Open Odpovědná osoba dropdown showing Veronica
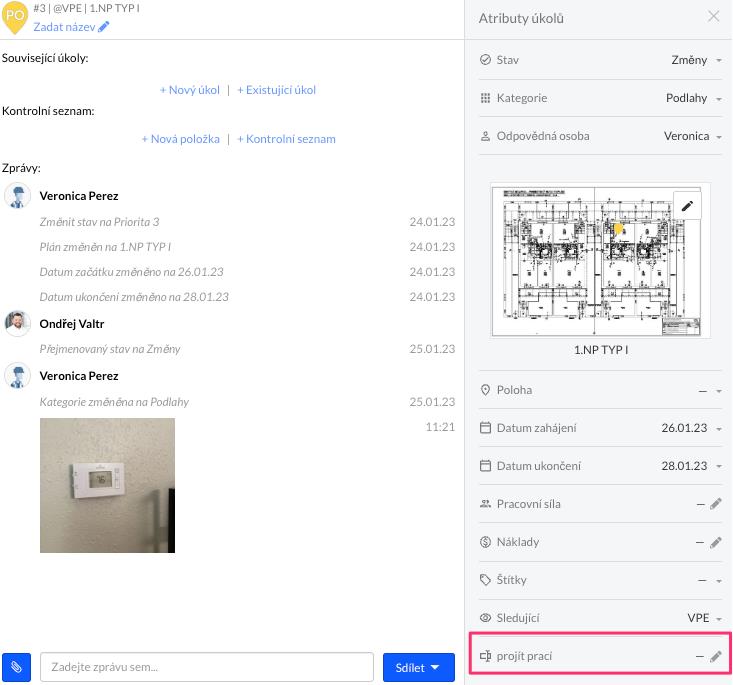The height and width of the screenshot is (685, 733). (693, 136)
